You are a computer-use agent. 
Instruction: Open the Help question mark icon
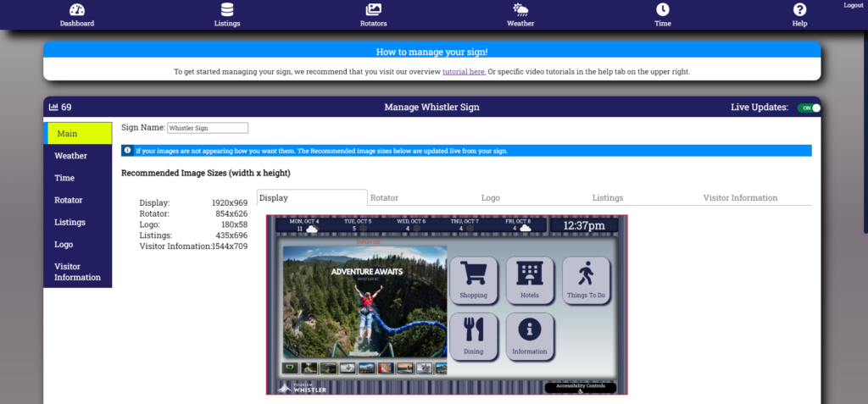coord(799,10)
